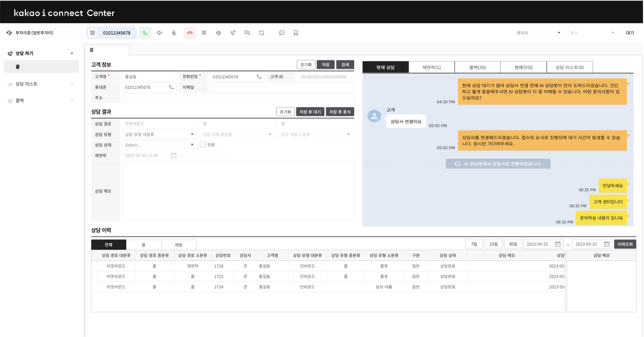Screen dimensions: 644x337
Task: Switch to 재연락(1) tab
Action: (431, 67)
